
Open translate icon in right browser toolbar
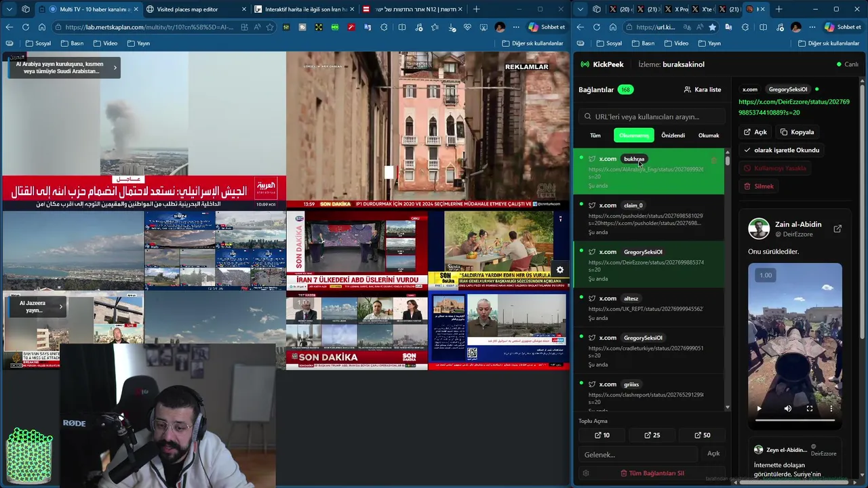tap(729, 27)
